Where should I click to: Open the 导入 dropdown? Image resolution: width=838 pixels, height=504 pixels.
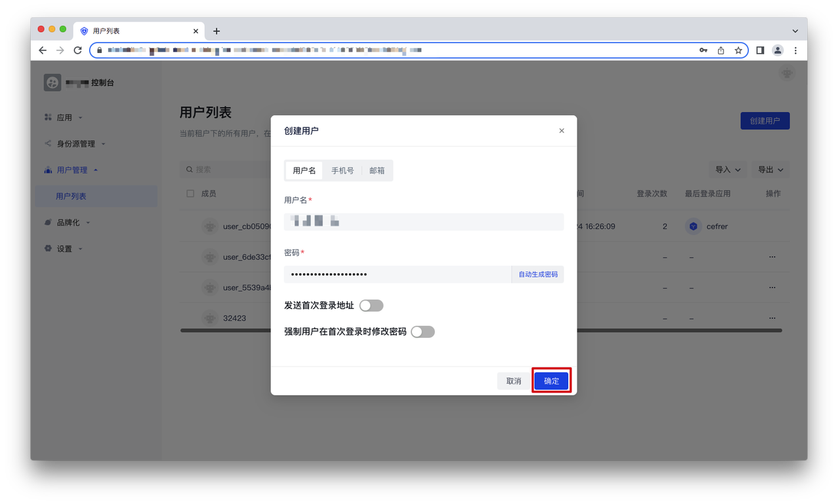(x=727, y=170)
